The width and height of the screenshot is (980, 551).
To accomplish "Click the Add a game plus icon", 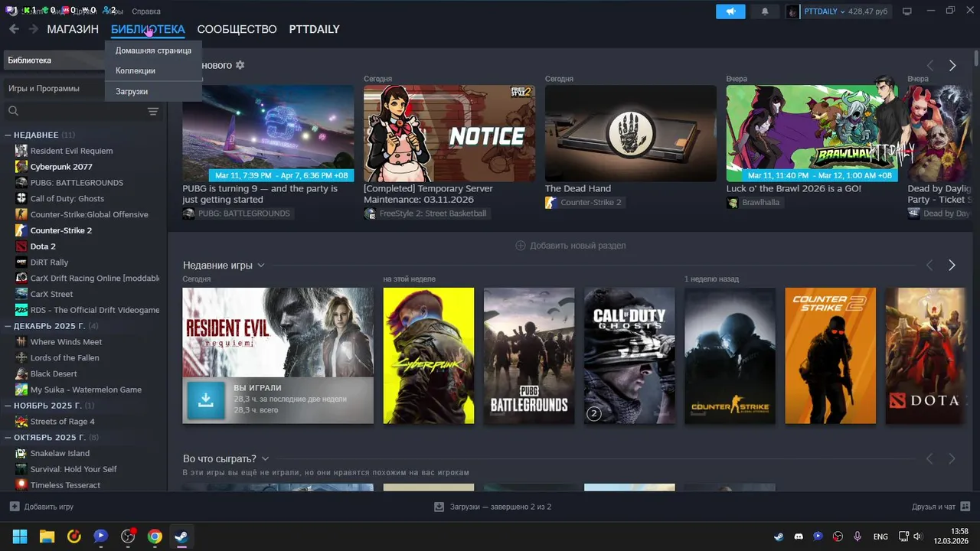I will pyautogui.click(x=15, y=507).
